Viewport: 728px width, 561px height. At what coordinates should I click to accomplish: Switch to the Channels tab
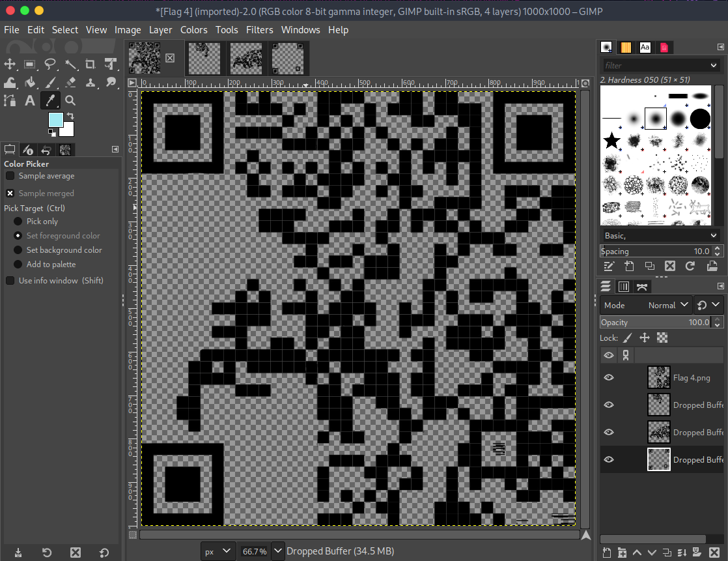[x=624, y=287]
